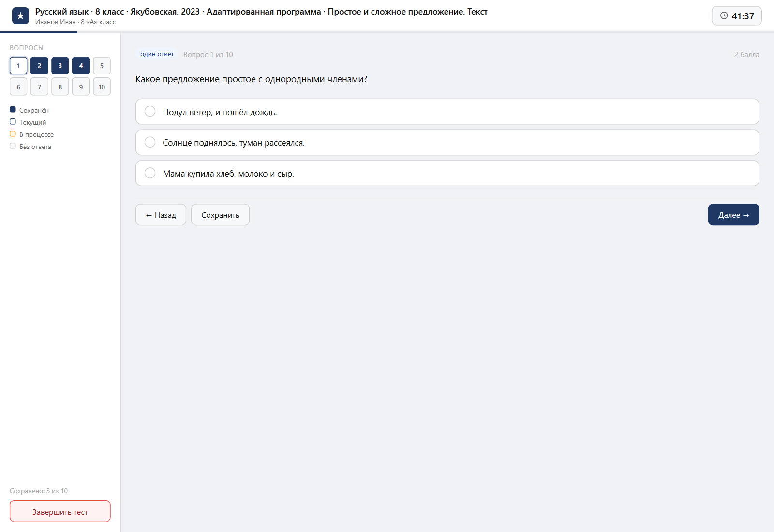Click 'Сохранён' legend entry
Screen dimensions: 774x532
pyautogui.click(x=30, y=110)
